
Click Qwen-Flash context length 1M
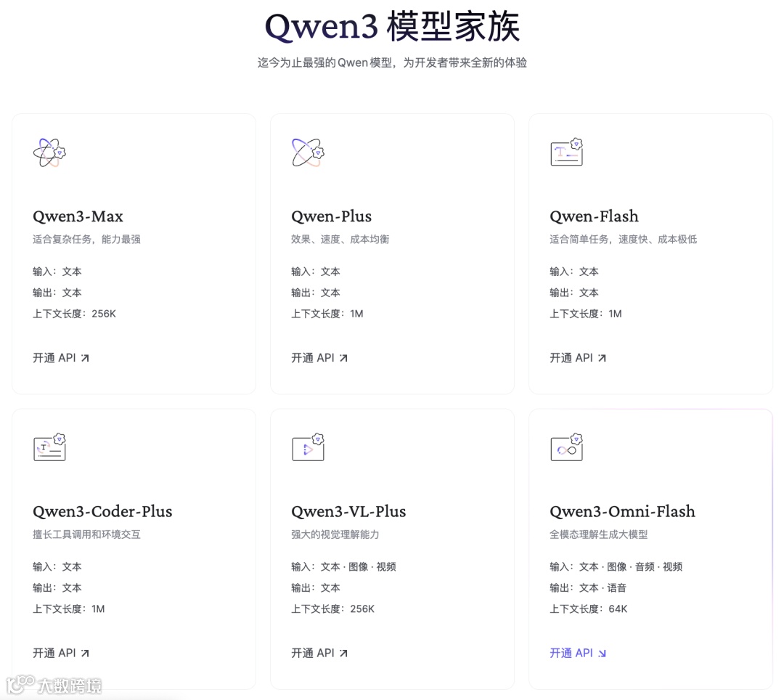(586, 314)
